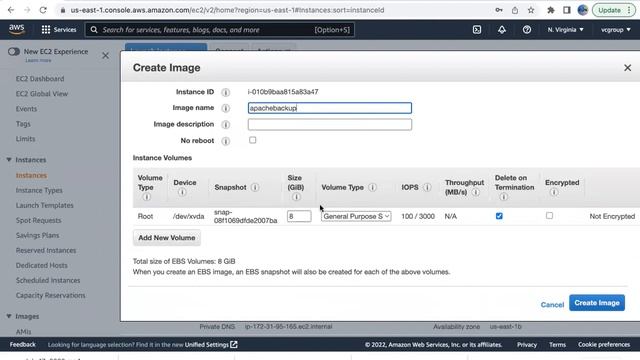The height and width of the screenshot is (360, 640).
Task: Open EC2 Global View in sidebar
Action: click(x=42, y=94)
